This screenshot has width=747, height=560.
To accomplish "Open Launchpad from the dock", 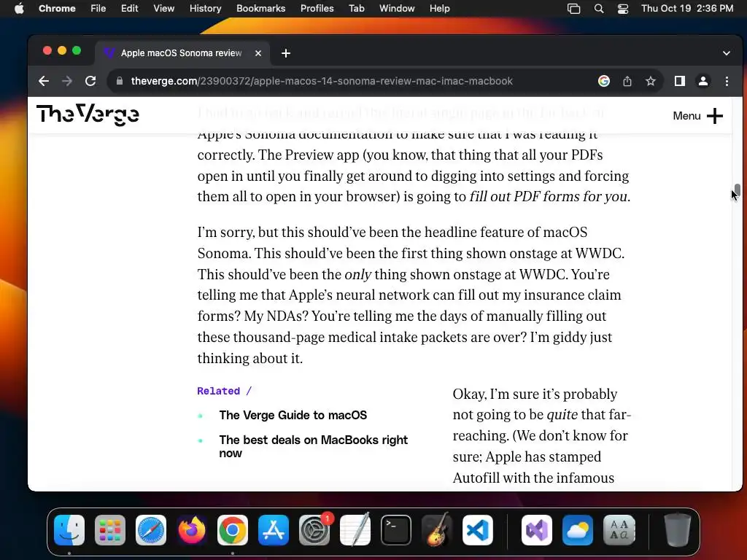I will coord(110,530).
